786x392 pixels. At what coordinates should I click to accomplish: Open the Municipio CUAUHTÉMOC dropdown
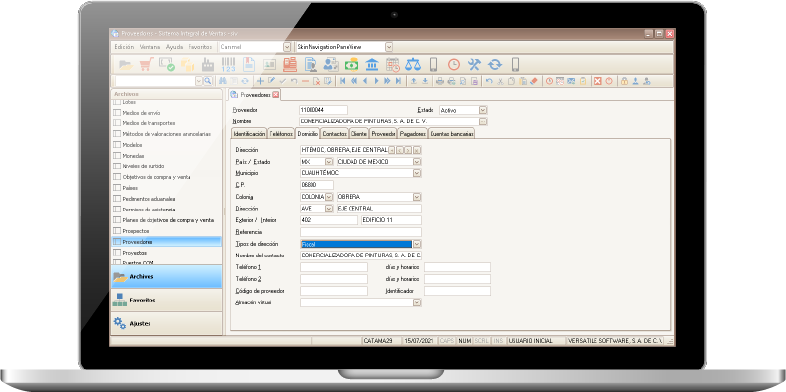click(x=417, y=173)
